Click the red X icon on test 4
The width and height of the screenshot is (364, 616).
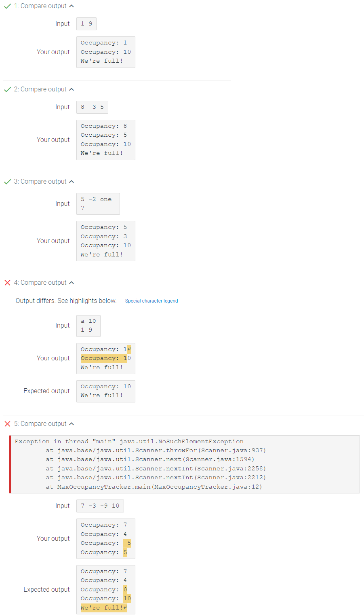7,282
